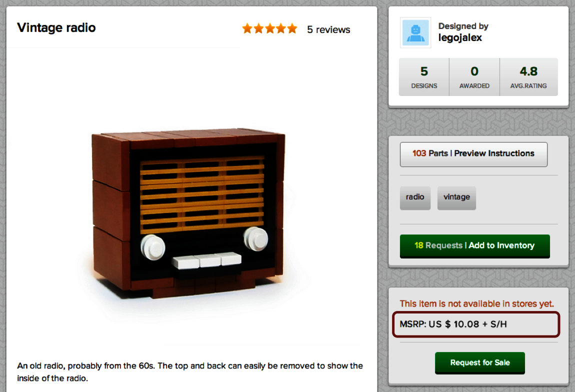
Task: View the 4.8 Avg. Rating stat box
Action: tap(529, 77)
